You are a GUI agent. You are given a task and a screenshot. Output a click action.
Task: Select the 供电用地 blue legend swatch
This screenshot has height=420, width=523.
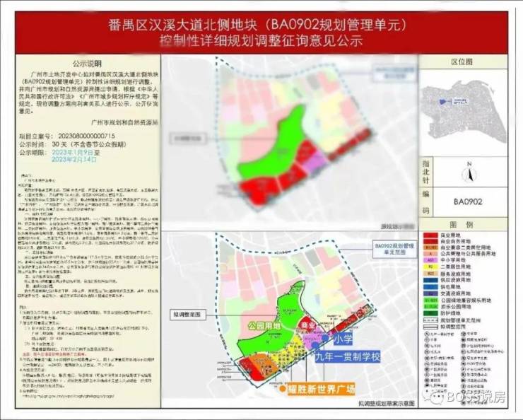coord(430,287)
